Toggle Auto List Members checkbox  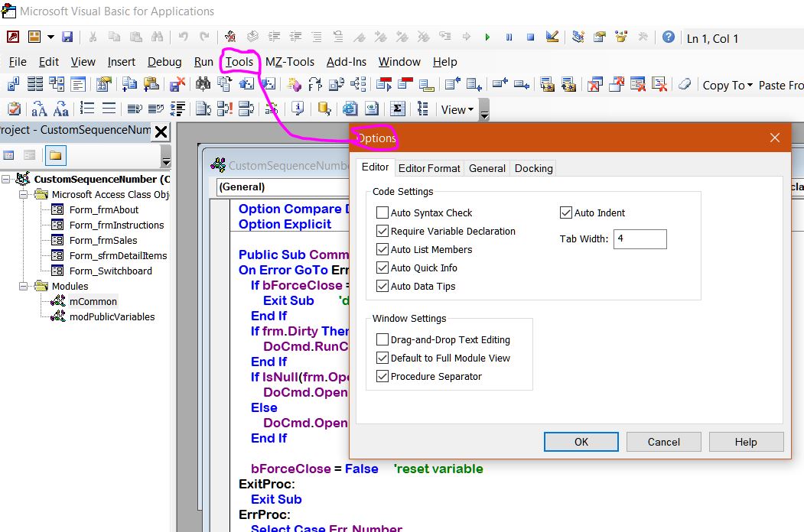(x=382, y=250)
